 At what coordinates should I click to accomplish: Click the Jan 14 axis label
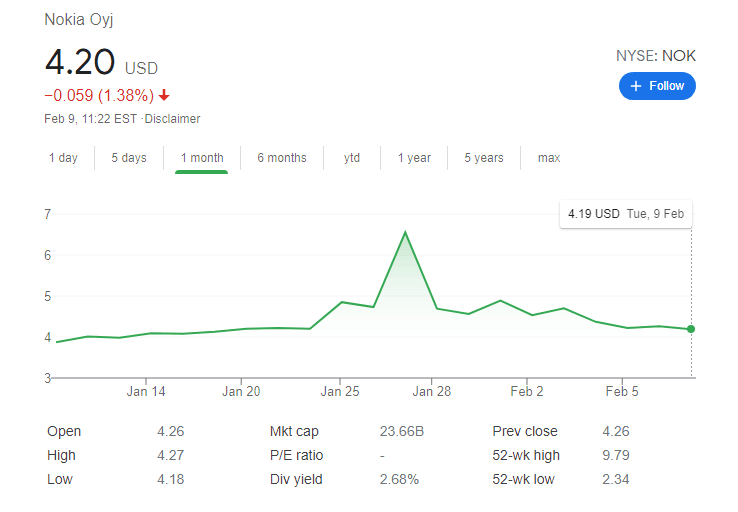click(146, 392)
